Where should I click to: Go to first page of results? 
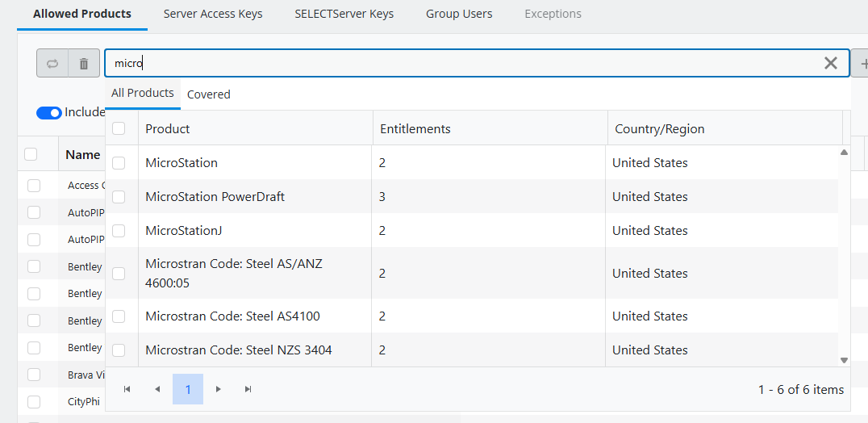[x=127, y=389]
